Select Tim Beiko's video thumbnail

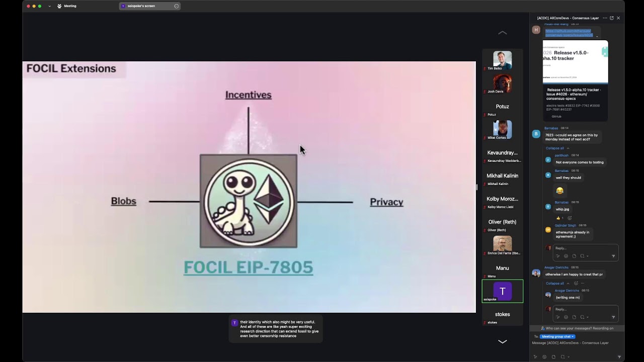(x=502, y=60)
